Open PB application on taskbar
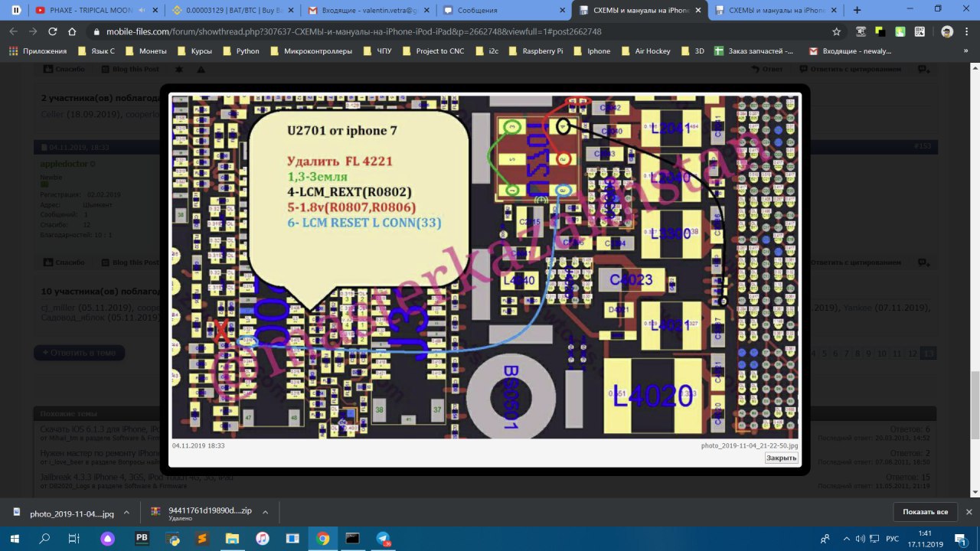The width and height of the screenshot is (980, 551). [142, 539]
